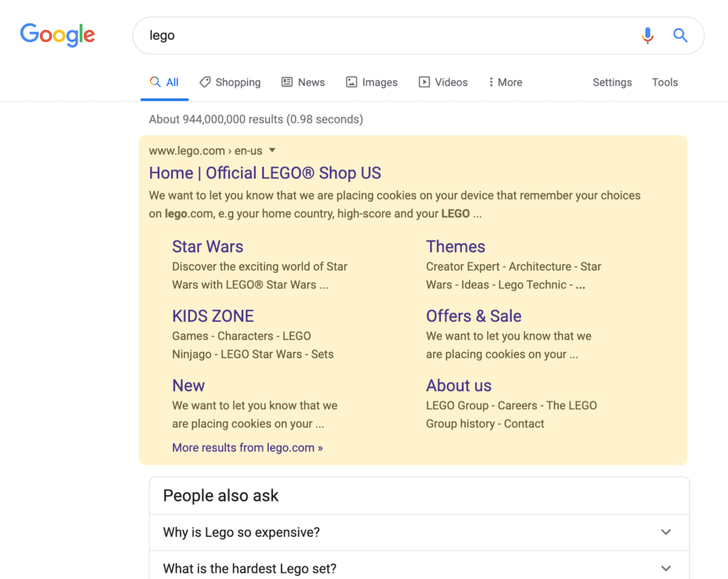
Task: Open the News tab
Action: pyautogui.click(x=303, y=82)
